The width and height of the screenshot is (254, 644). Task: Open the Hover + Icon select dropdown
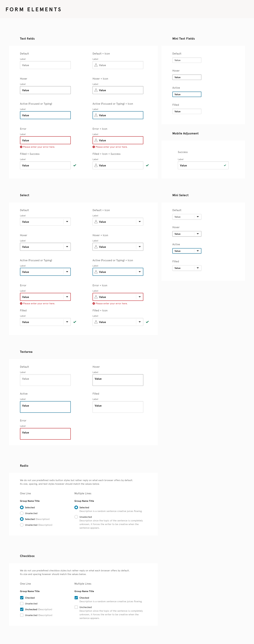click(x=140, y=247)
